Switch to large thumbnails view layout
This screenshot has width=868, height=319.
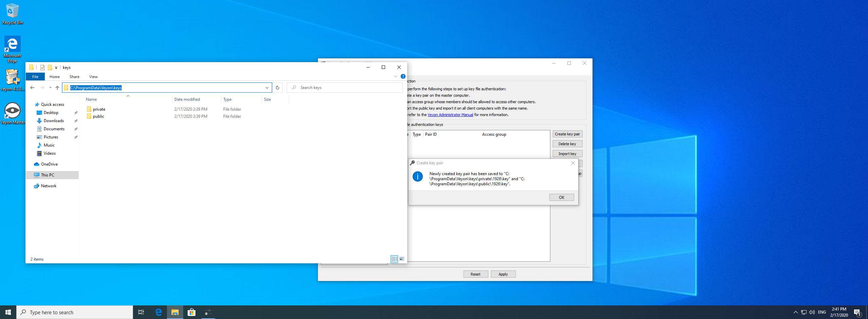(402, 259)
